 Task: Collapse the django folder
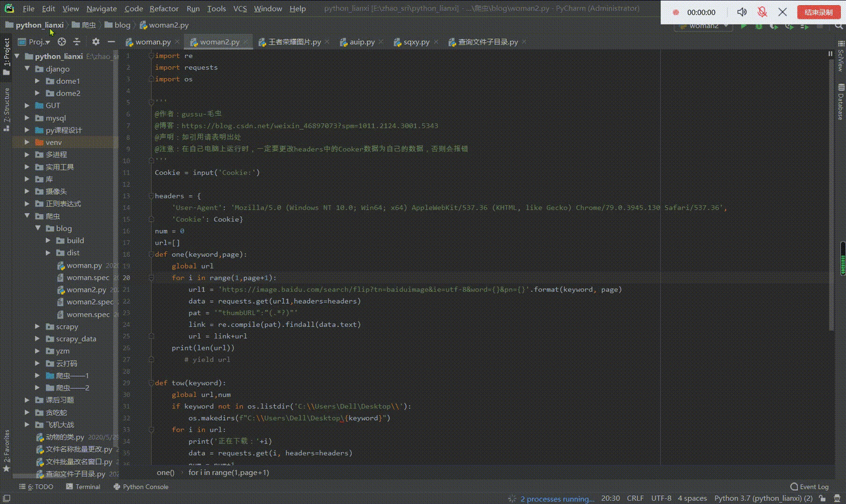(x=27, y=69)
